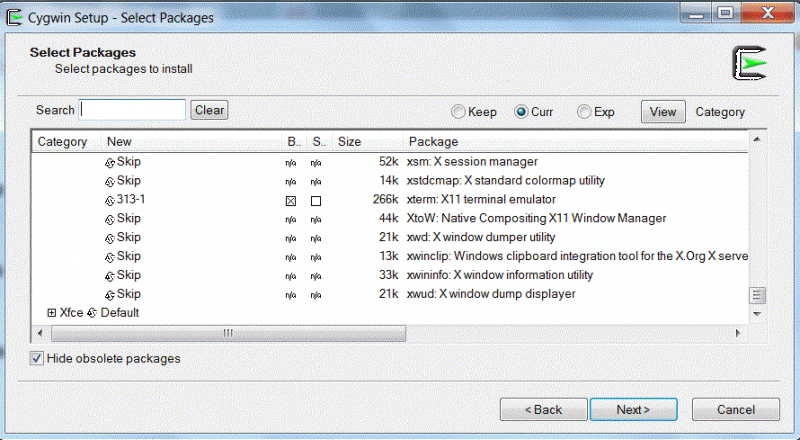Image resolution: width=800 pixels, height=440 pixels.
Task: Click the 266k size value
Action: (x=385, y=200)
